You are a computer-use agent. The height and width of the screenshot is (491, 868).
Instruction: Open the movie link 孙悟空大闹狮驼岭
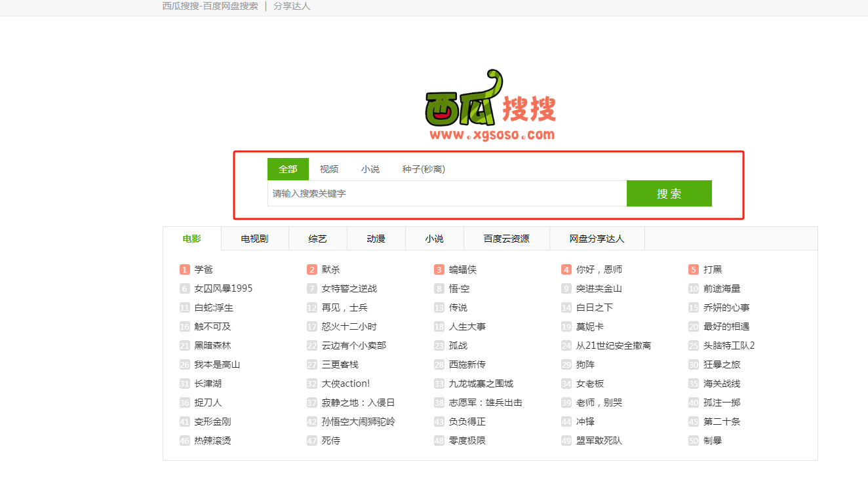click(359, 422)
